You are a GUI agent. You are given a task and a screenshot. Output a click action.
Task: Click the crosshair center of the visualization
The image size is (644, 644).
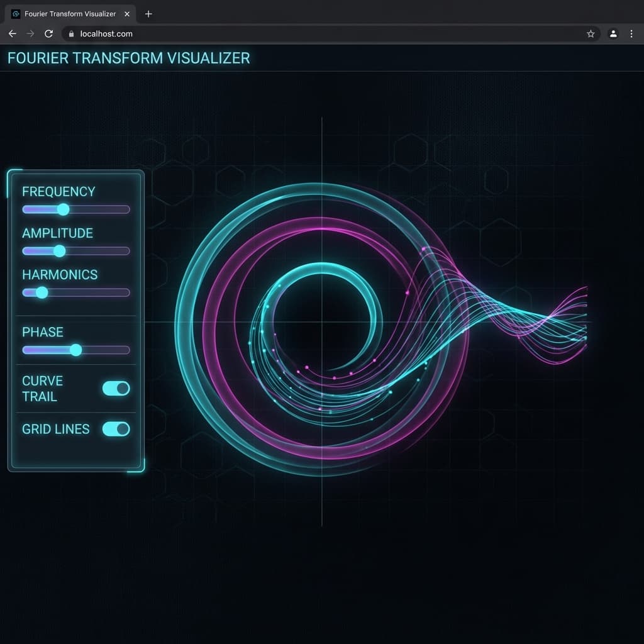[x=322, y=322]
